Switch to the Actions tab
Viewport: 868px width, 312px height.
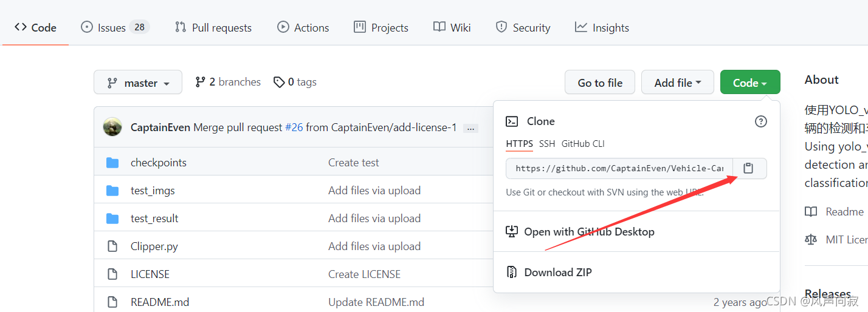303,27
